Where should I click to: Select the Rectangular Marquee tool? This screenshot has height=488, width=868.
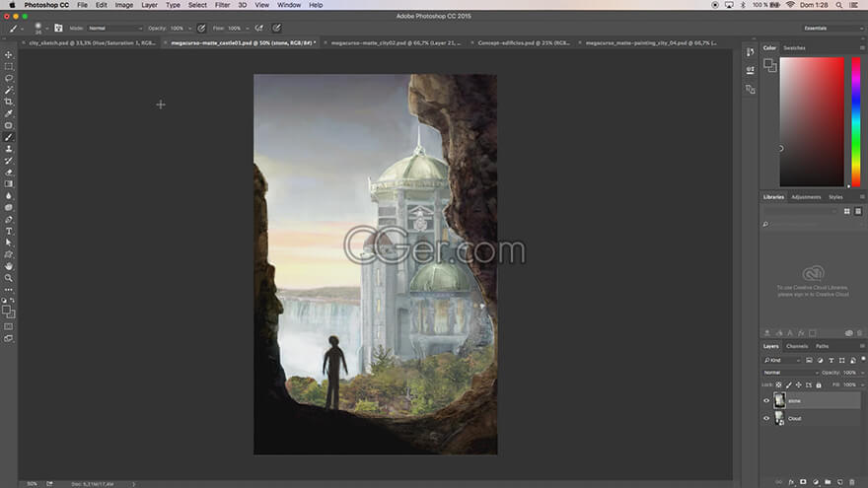(8, 66)
